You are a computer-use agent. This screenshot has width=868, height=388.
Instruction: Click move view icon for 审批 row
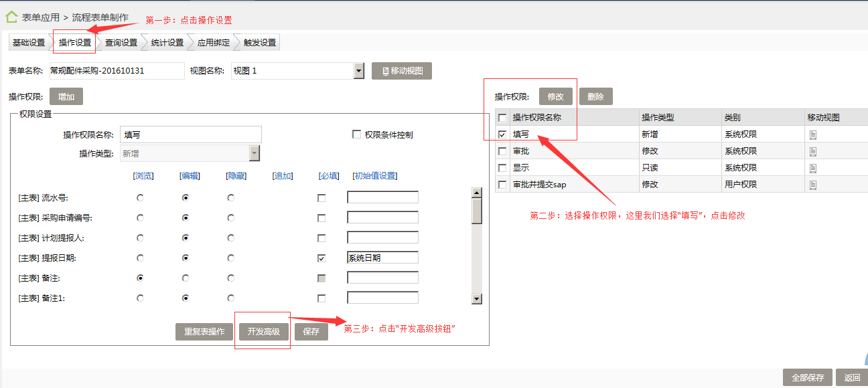click(x=813, y=151)
